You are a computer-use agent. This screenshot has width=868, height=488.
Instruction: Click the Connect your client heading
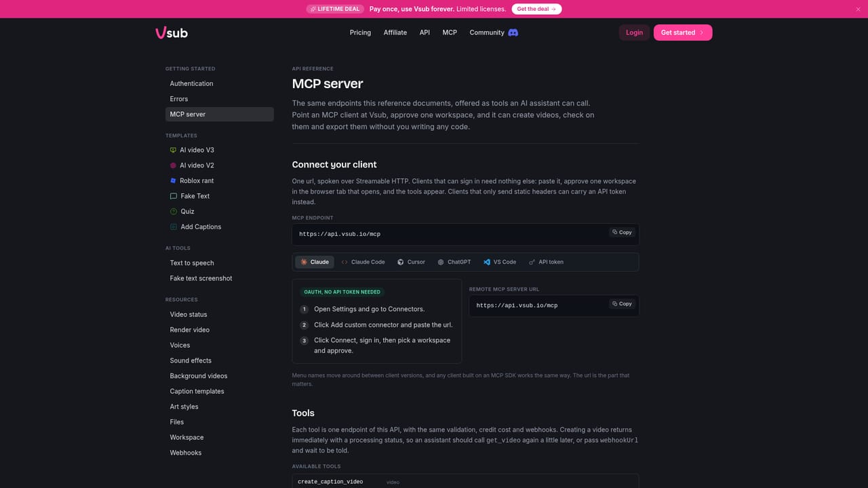334,165
